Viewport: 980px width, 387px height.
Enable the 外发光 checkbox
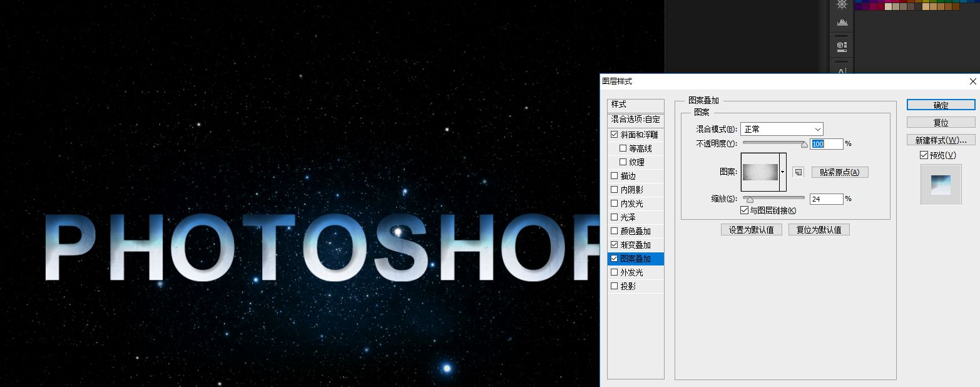tap(614, 272)
